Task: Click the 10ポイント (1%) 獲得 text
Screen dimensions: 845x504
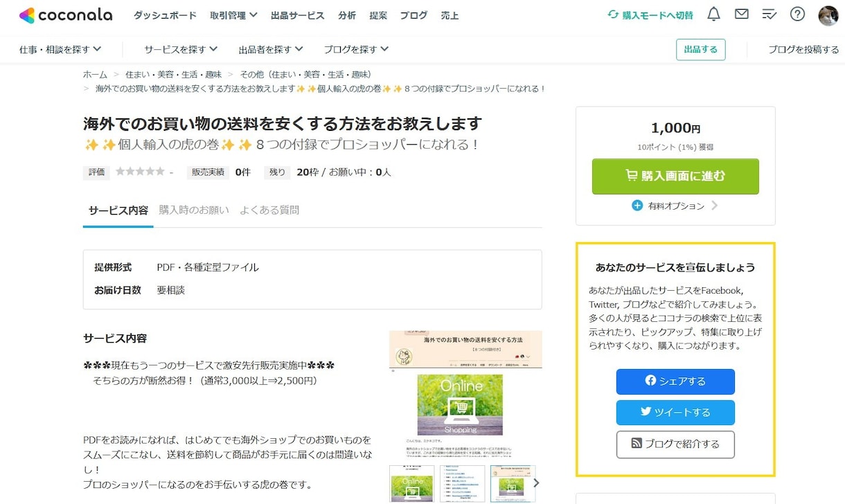Action: click(x=675, y=147)
